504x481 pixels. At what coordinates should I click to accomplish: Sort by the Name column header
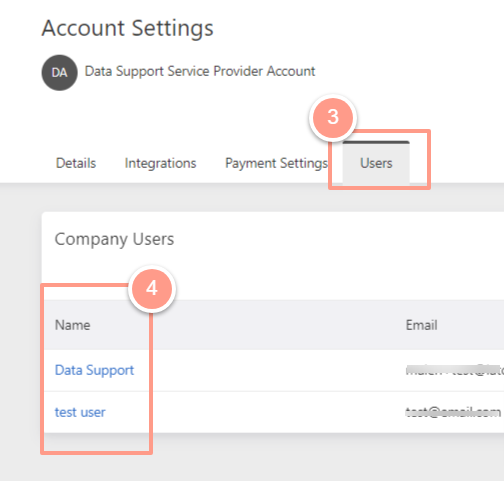point(72,325)
